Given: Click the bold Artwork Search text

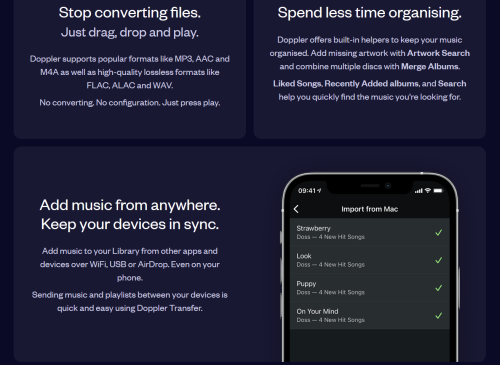Looking at the screenshot, I should click(x=438, y=53).
